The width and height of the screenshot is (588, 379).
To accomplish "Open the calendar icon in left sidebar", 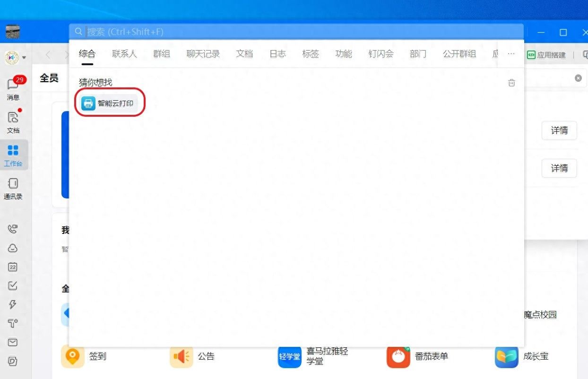I will click(13, 267).
